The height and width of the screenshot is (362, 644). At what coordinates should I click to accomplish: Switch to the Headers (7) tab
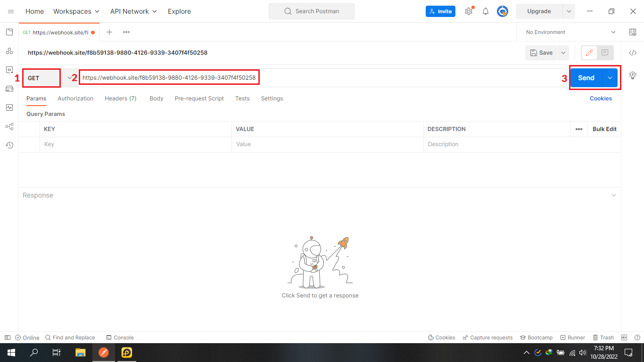click(121, 99)
